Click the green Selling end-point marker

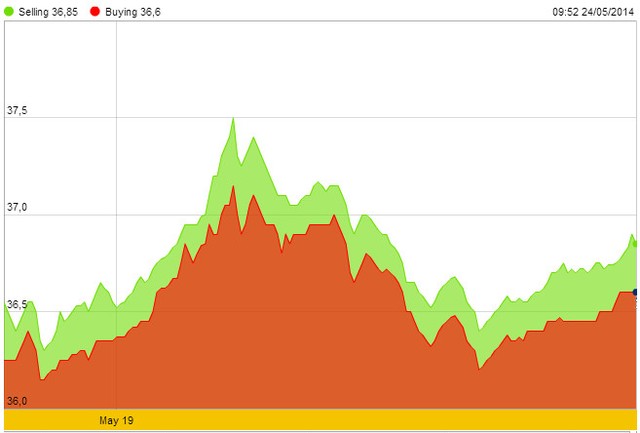(x=636, y=243)
